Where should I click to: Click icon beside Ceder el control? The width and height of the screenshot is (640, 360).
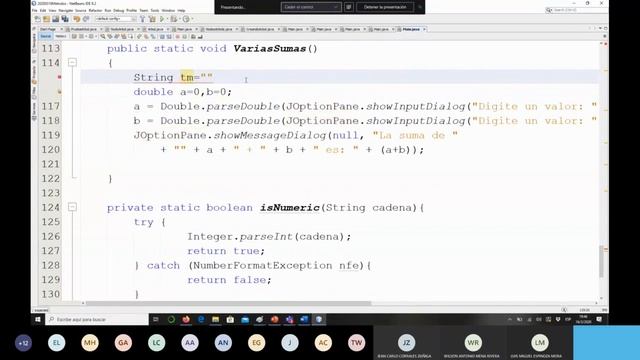(349, 7)
